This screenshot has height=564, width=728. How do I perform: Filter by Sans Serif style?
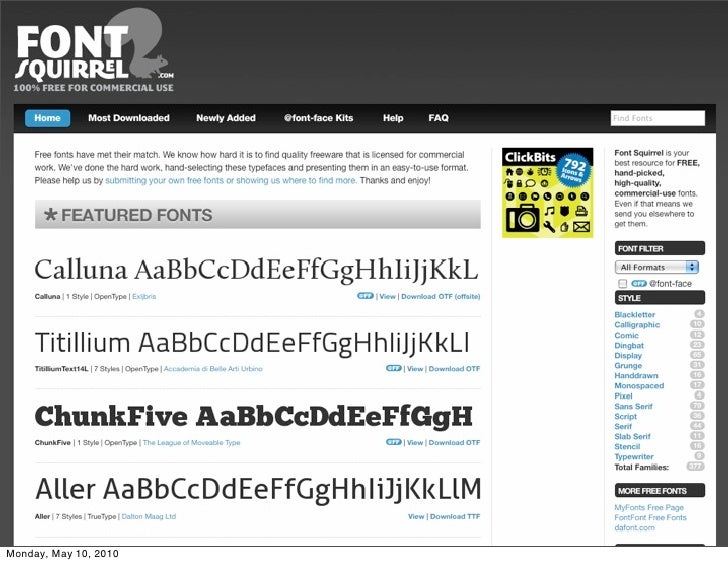[633, 406]
